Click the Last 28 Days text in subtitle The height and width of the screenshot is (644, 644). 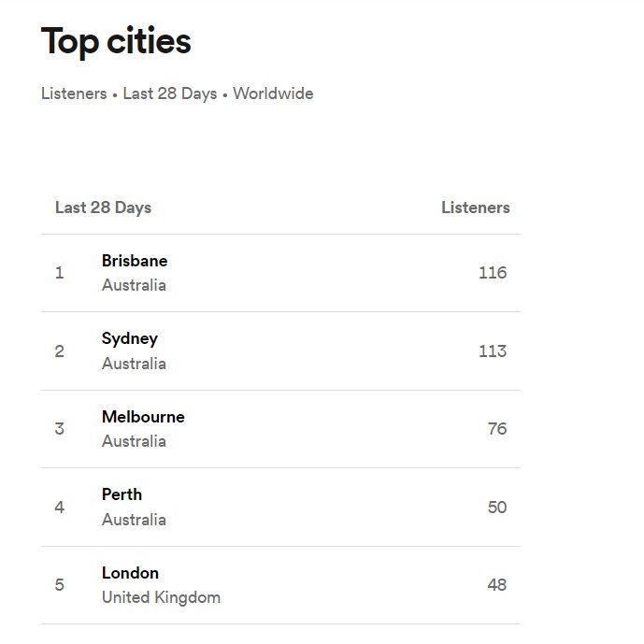coord(170,93)
